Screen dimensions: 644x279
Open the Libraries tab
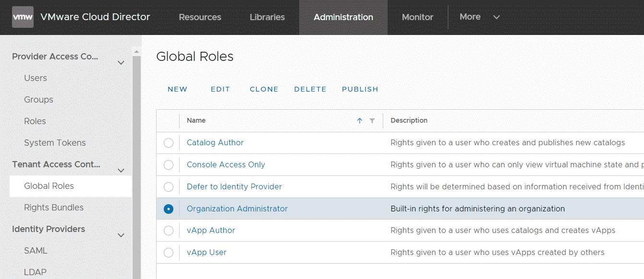267,17
